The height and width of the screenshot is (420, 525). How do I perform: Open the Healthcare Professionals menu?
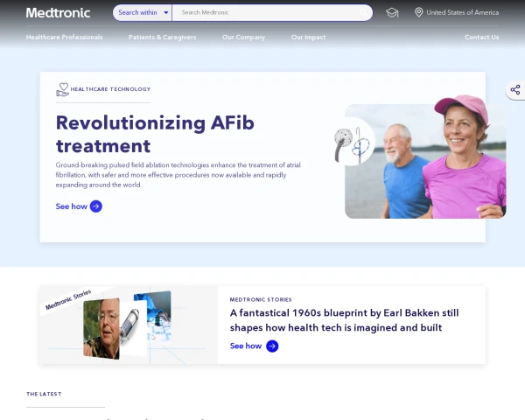point(64,37)
